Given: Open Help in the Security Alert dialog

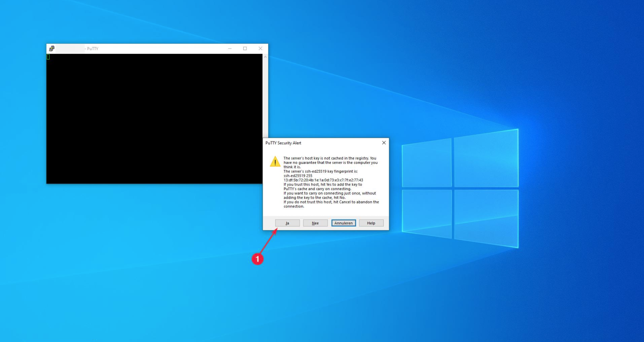Looking at the screenshot, I should coord(371,223).
